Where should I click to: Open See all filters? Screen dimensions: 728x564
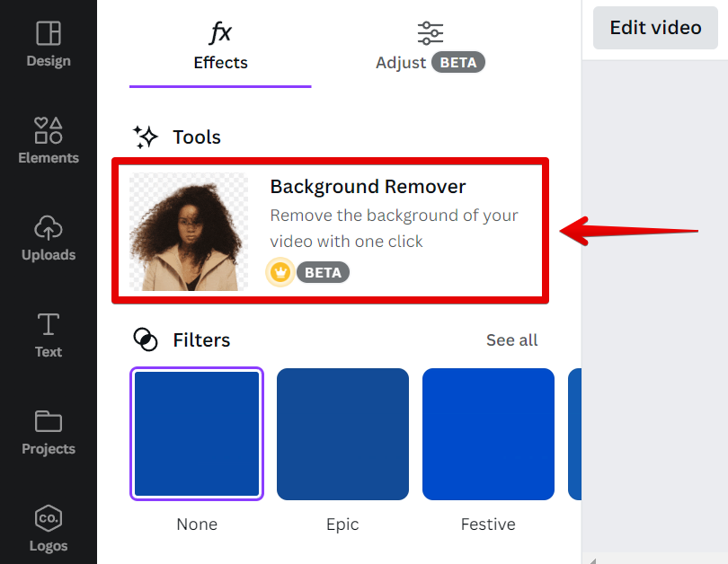pyautogui.click(x=511, y=339)
